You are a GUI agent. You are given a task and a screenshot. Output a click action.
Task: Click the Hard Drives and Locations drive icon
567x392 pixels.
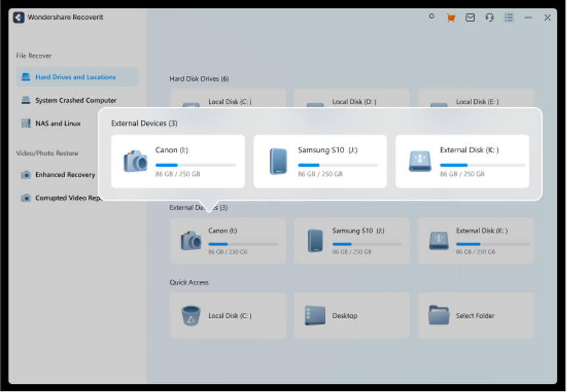tap(26, 77)
